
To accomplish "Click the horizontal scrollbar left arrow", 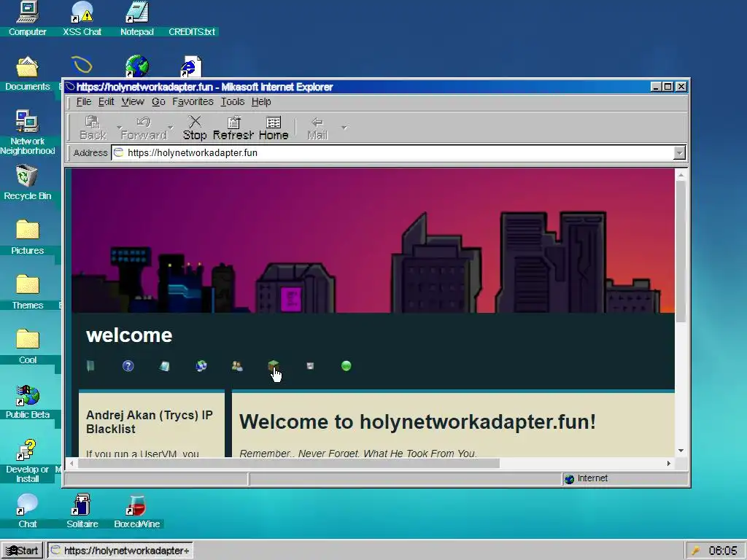I will pyautogui.click(x=72, y=463).
